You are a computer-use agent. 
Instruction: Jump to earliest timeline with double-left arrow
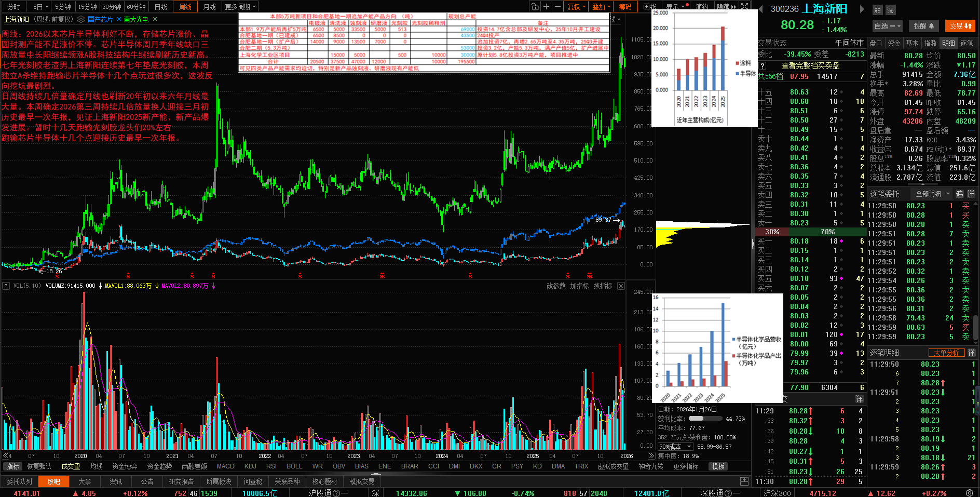[x=6, y=456]
